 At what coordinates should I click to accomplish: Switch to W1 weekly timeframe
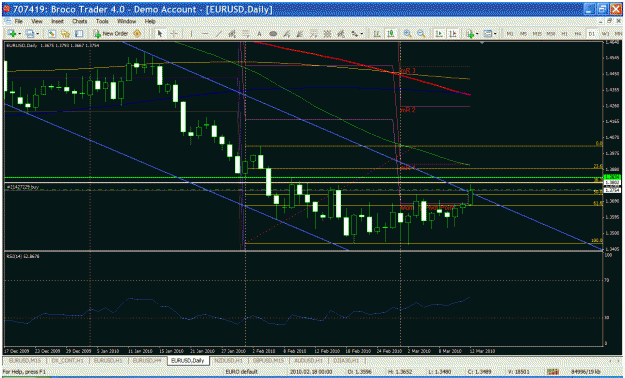click(x=605, y=34)
